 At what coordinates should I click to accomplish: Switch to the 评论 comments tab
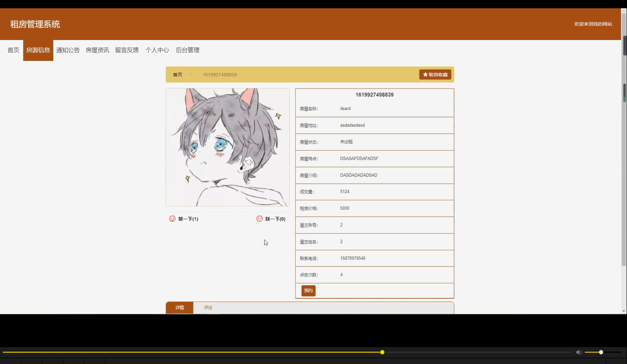[208, 308]
